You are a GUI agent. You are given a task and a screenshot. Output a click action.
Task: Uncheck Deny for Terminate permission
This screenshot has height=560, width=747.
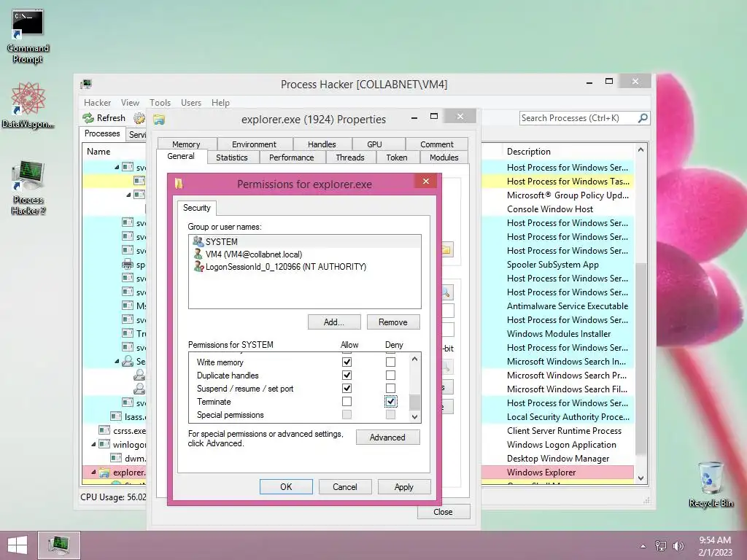391,402
